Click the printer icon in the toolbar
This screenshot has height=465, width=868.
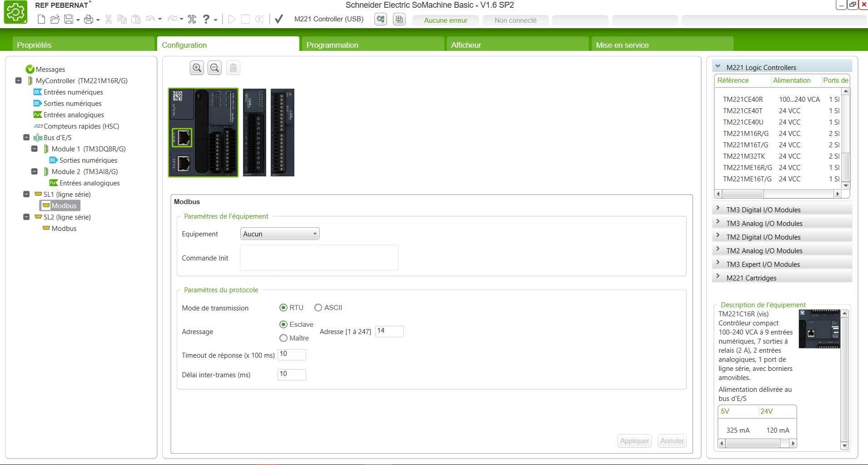point(89,19)
